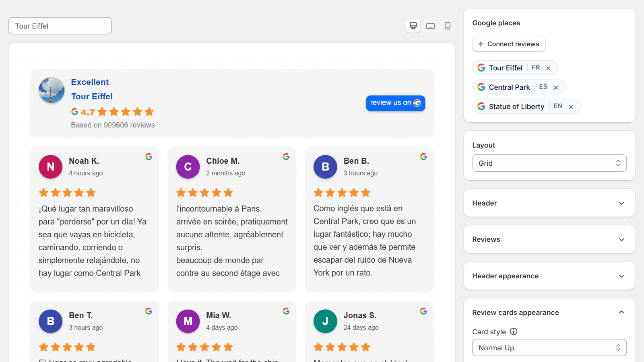This screenshot has width=644, height=362.
Task: Click the Tour Eiffel profile thumbnail
Action: (x=52, y=90)
